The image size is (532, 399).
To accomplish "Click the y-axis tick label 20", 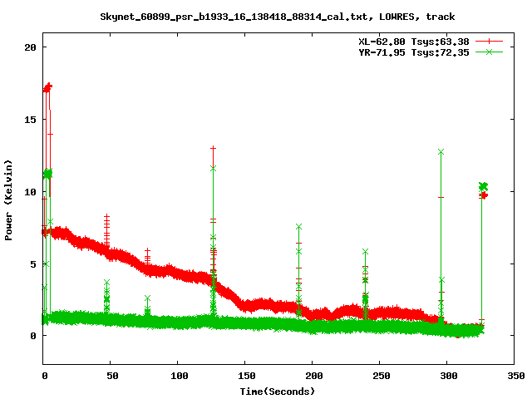I will pos(30,47).
